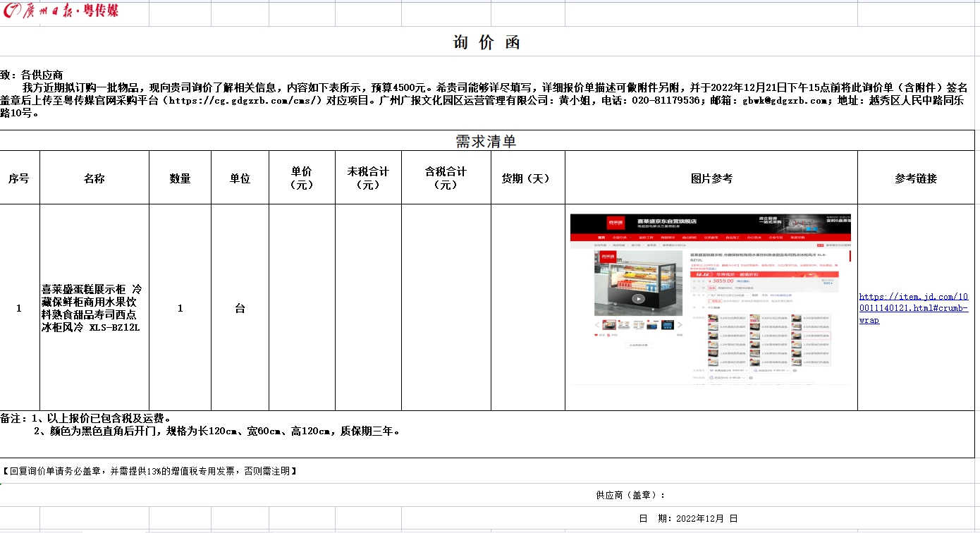Click the blank 未税合计 cell in row 1
980x533 pixels.
[368, 308]
